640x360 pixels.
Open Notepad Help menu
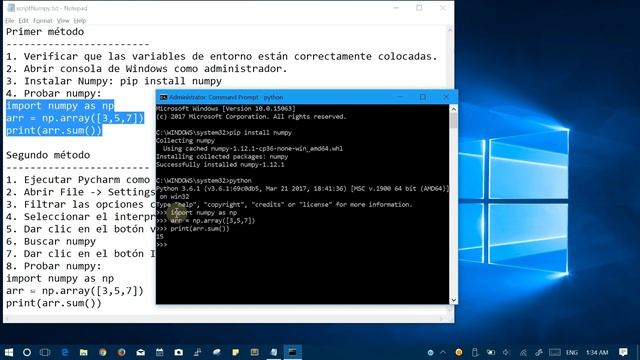pos(80,20)
